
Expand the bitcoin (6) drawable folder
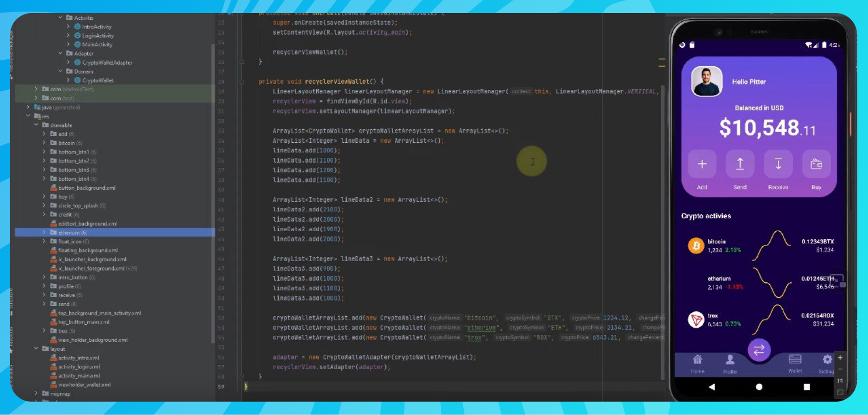point(44,143)
